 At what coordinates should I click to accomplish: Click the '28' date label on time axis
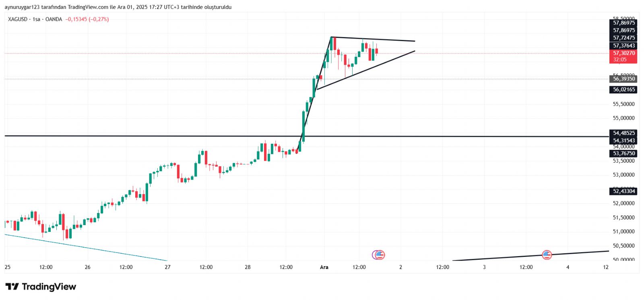(x=248, y=267)
